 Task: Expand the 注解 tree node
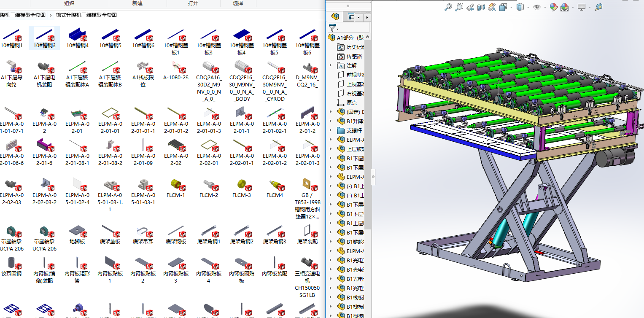[x=331, y=65]
